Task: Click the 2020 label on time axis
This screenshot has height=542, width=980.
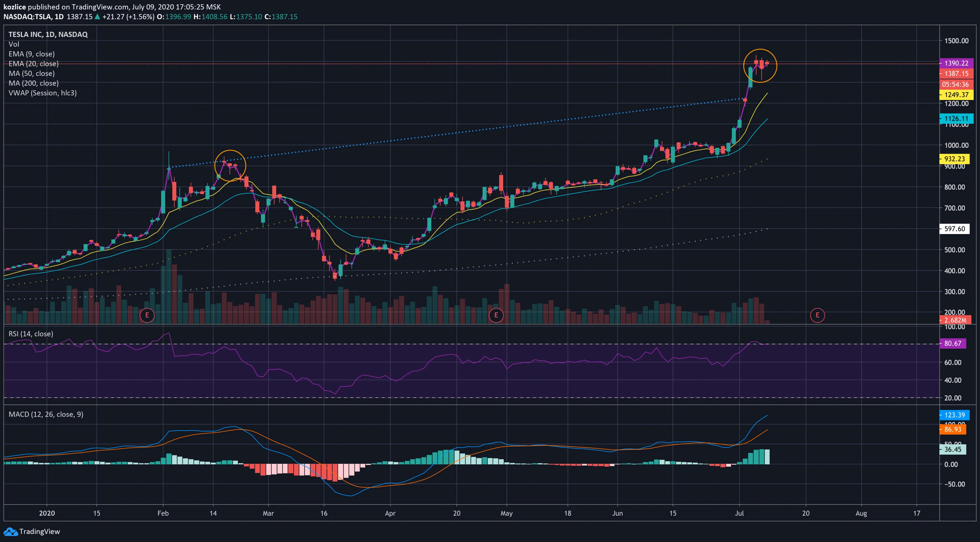Action: pyautogui.click(x=47, y=513)
